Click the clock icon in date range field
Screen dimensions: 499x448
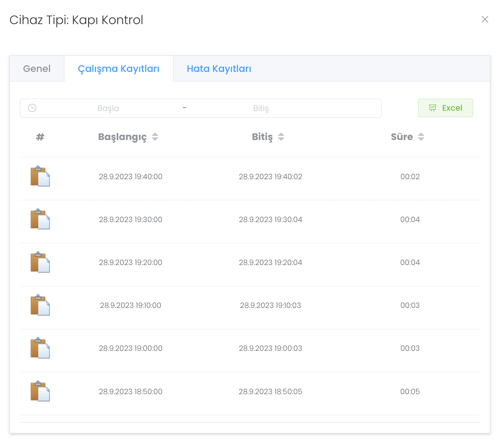[x=32, y=108]
